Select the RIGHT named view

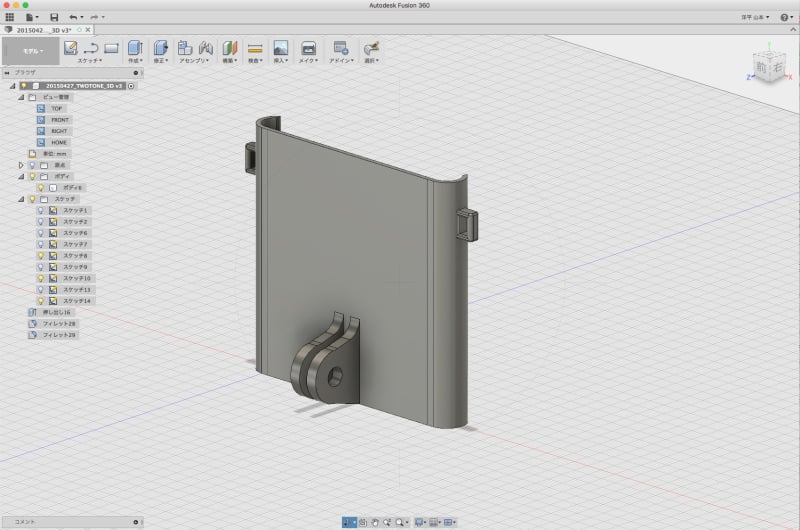click(x=53, y=131)
